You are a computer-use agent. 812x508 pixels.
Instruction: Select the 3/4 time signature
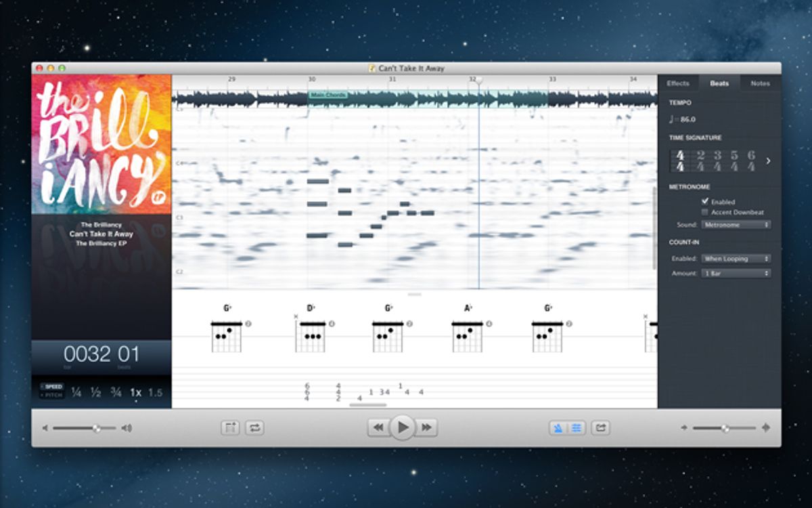click(x=717, y=161)
